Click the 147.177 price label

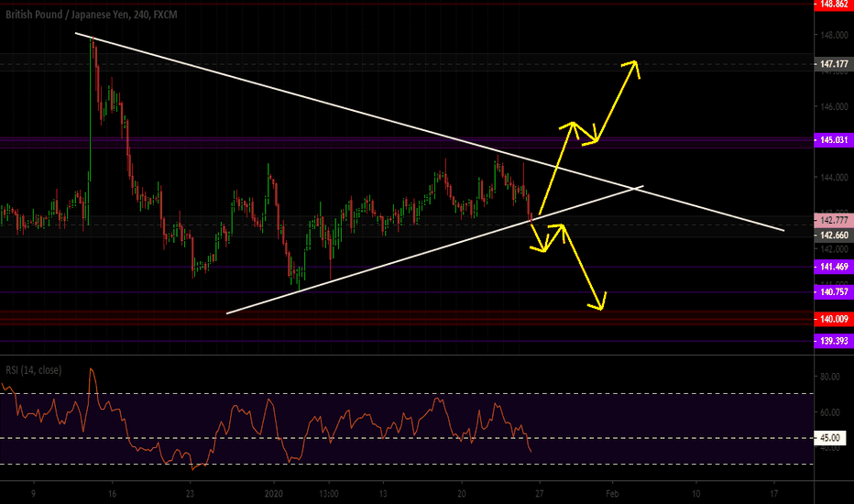point(834,64)
